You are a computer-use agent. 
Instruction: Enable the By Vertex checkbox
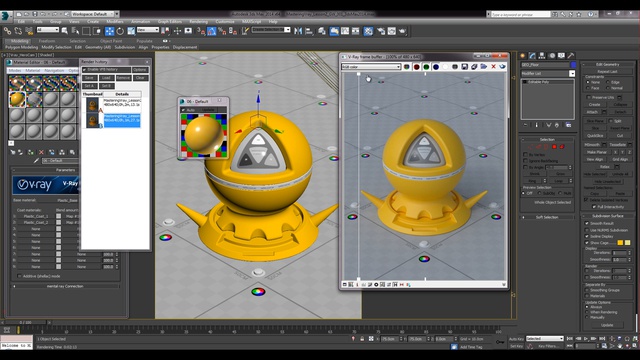point(525,155)
